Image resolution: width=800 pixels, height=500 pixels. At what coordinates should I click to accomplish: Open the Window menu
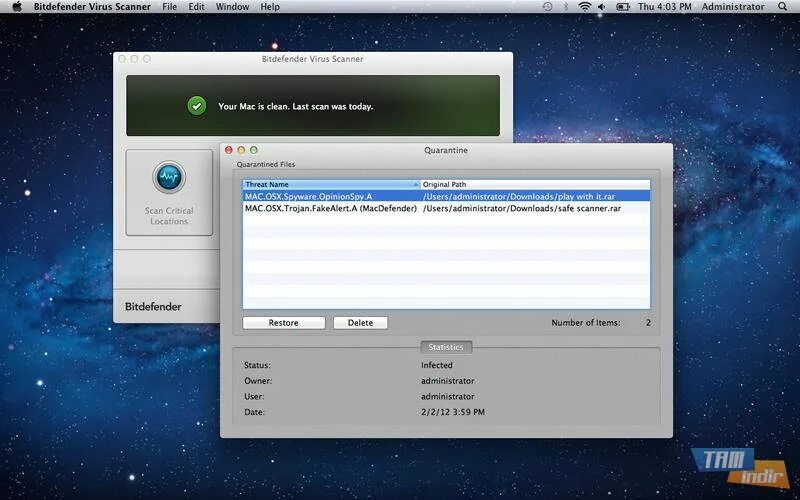click(232, 7)
